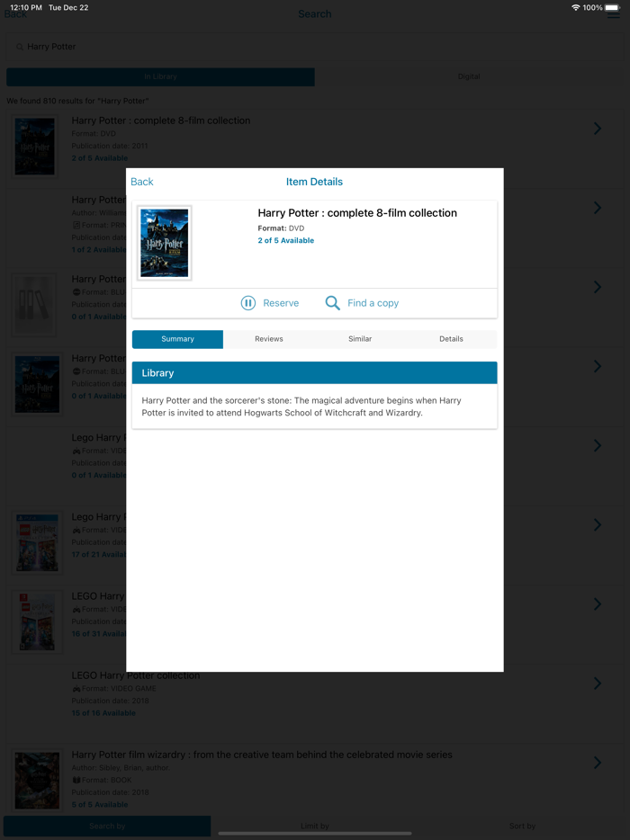Tap the Reserve pause-circle icon
630x840 pixels.
pyautogui.click(x=247, y=303)
